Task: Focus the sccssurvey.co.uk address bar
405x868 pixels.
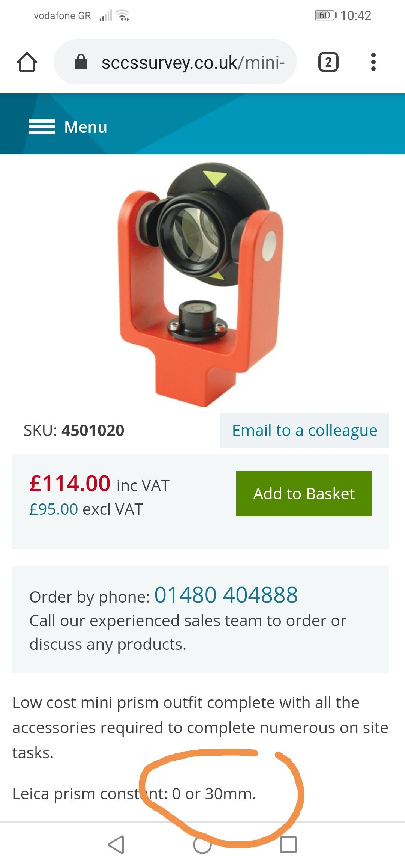Action: (175, 62)
